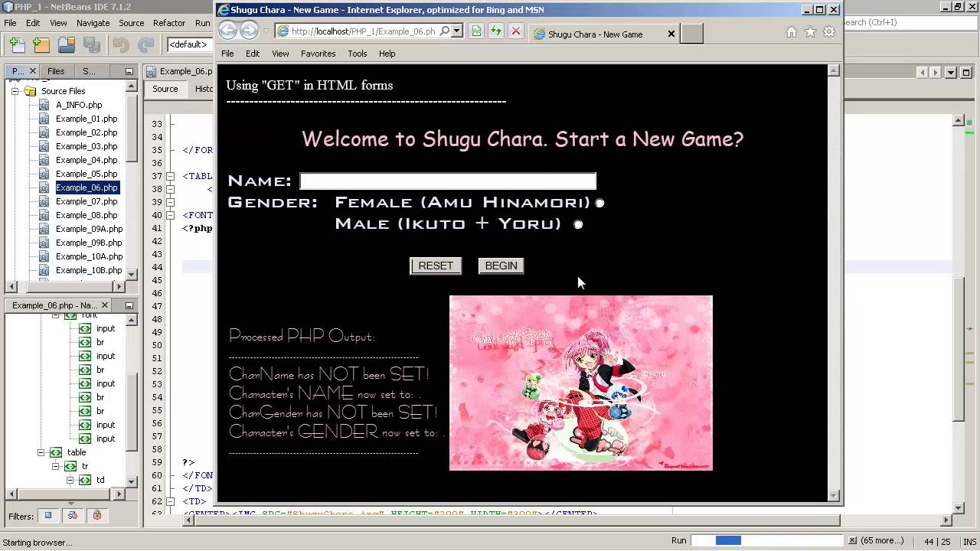Image resolution: width=980 pixels, height=551 pixels.
Task: Maximize the NetBeans editor window icon
Action: [x=968, y=73]
